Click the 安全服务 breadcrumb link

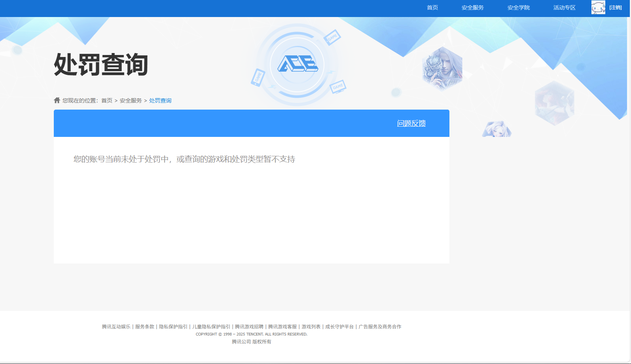click(x=131, y=100)
